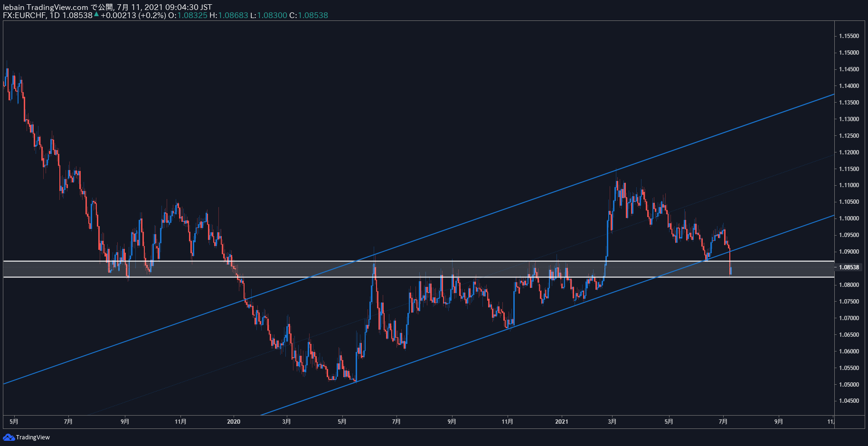Click the 3月 label right after 2020

[x=286, y=422]
